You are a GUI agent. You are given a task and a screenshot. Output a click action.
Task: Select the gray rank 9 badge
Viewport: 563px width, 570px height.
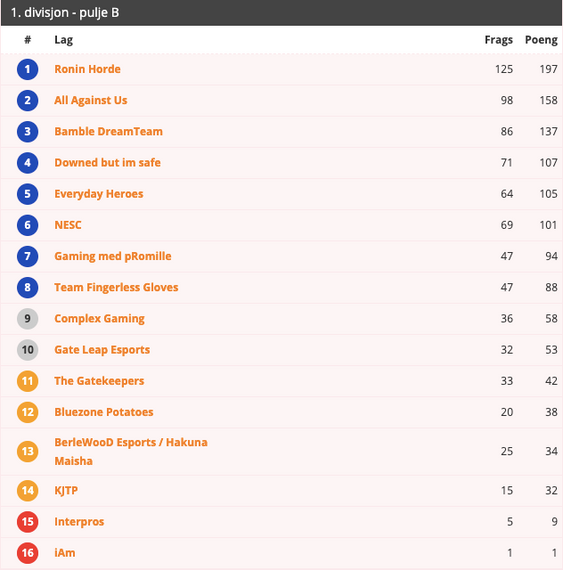[x=28, y=319]
